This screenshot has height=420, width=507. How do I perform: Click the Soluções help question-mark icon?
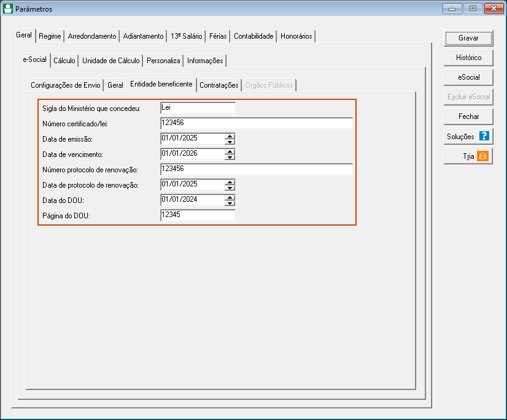(x=484, y=137)
